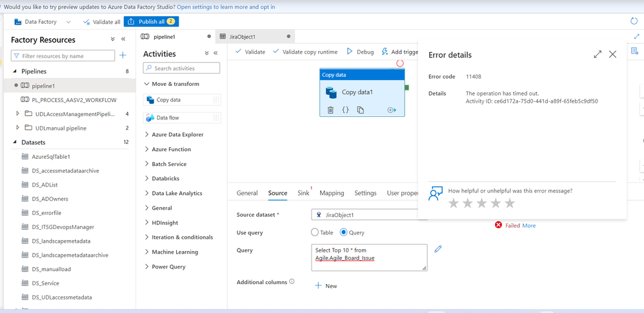The image size is (644, 313).
Task: Rate the error message five stars
Action: point(509,203)
